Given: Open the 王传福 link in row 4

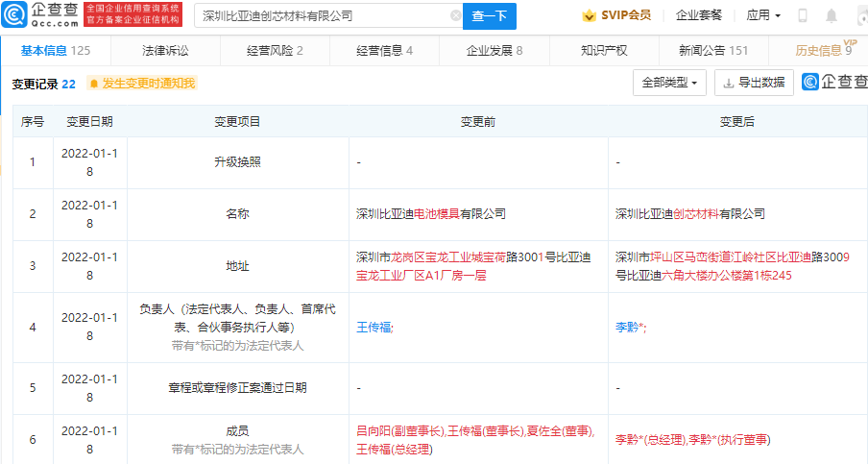Looking at the screenshot, I should coord(374,328).
